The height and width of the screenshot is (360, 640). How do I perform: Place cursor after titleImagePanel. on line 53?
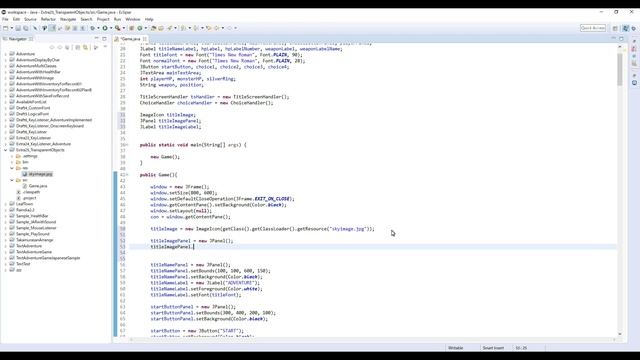[x=194, y=247]
